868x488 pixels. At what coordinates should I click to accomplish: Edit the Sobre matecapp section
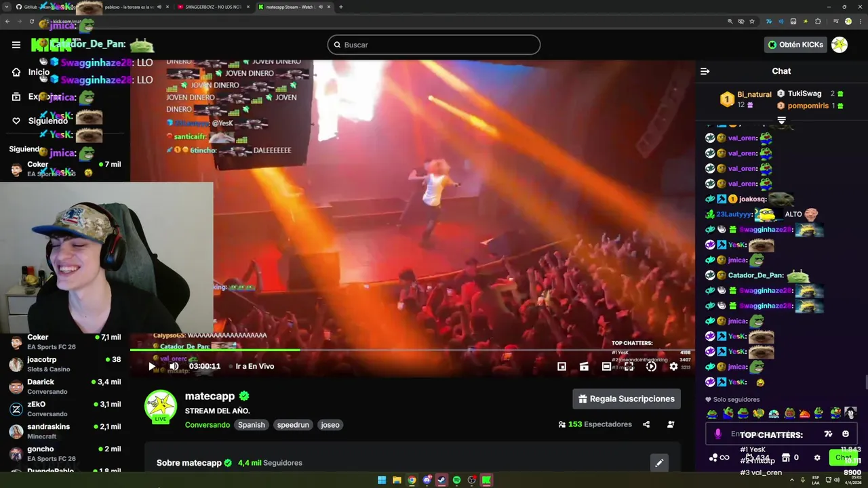pyautogui.click(x=658, y=463)
